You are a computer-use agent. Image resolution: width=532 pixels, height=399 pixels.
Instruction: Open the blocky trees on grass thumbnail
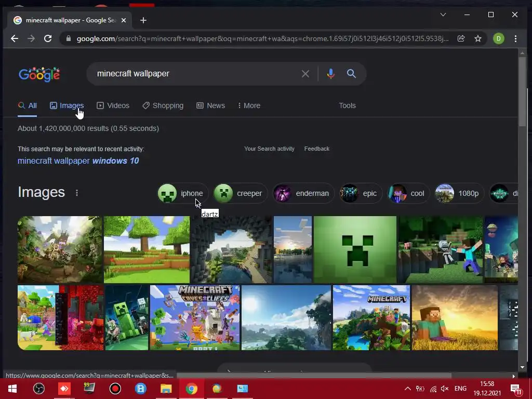tap(147, 249)
